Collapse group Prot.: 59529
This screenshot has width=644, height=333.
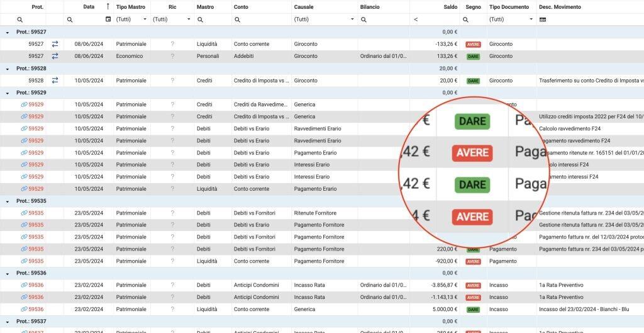[8, 93]
